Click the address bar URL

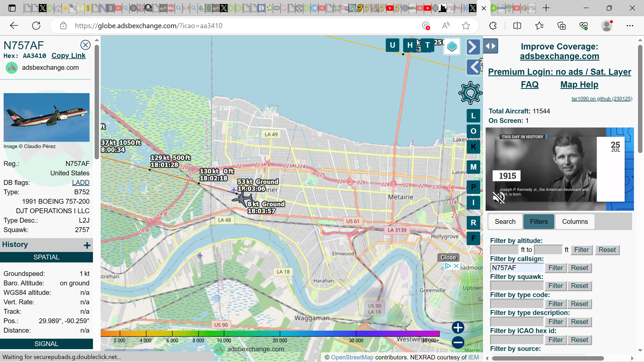[149, 26]
